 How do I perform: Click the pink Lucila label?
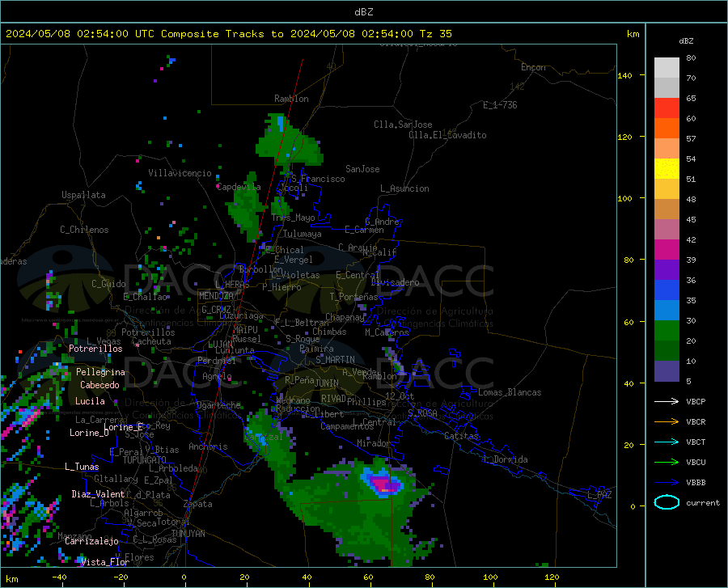pyautogui.click(x=90, y=401)
